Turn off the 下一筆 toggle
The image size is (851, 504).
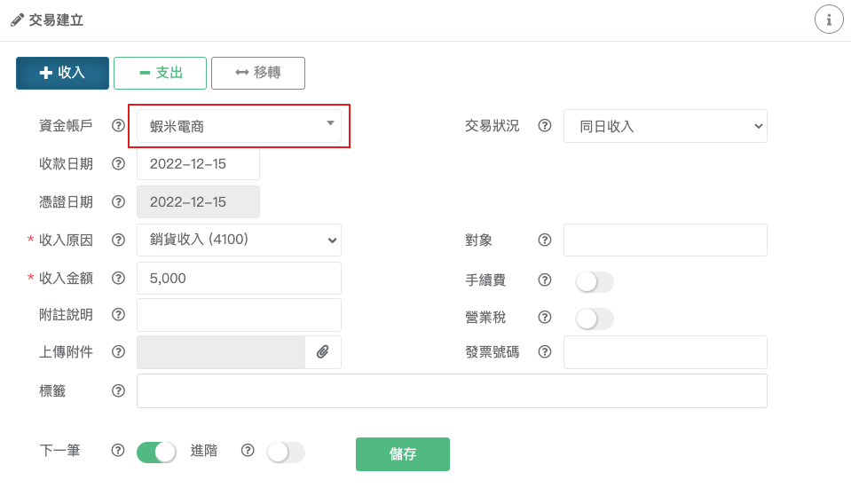tap(156, 453)
